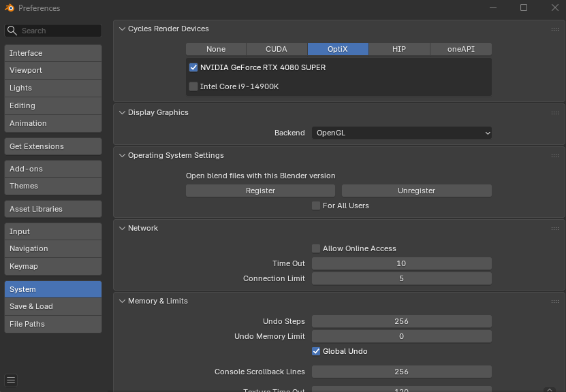
Task: Uncheck Global Undo
Action: [x=316, y=351]
